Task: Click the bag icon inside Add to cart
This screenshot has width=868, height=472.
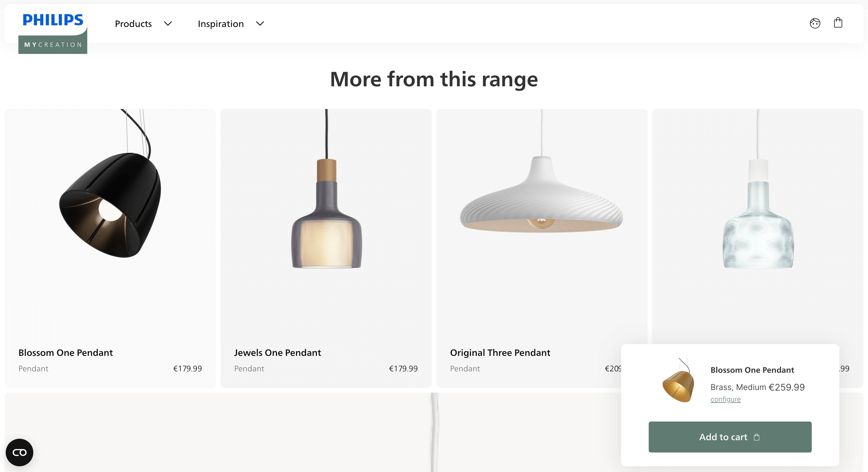Action: (757, 437)
